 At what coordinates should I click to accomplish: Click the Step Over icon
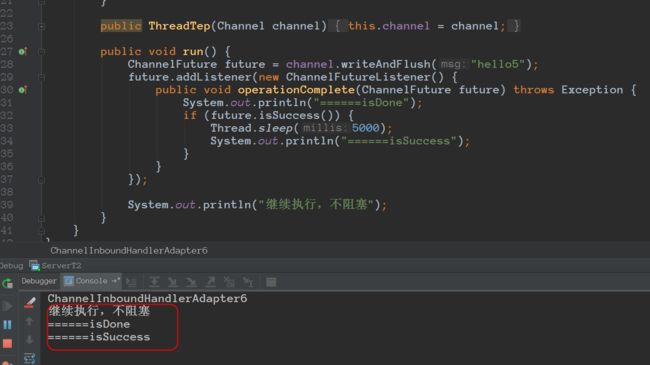pos(154,282)
